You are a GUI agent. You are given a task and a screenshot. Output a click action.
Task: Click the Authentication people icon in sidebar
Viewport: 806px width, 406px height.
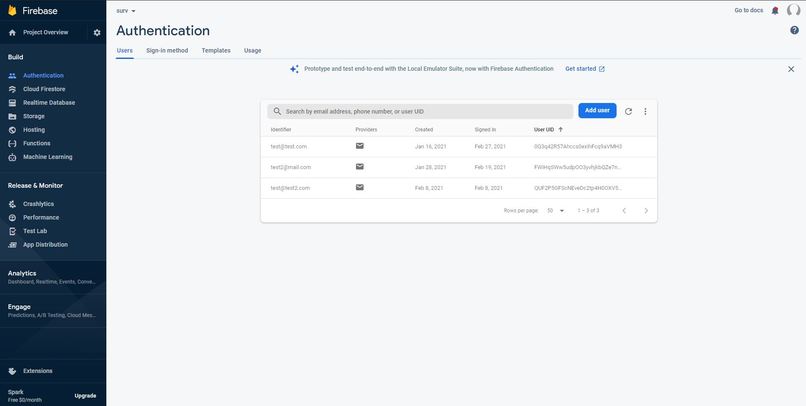coord(12,76)
